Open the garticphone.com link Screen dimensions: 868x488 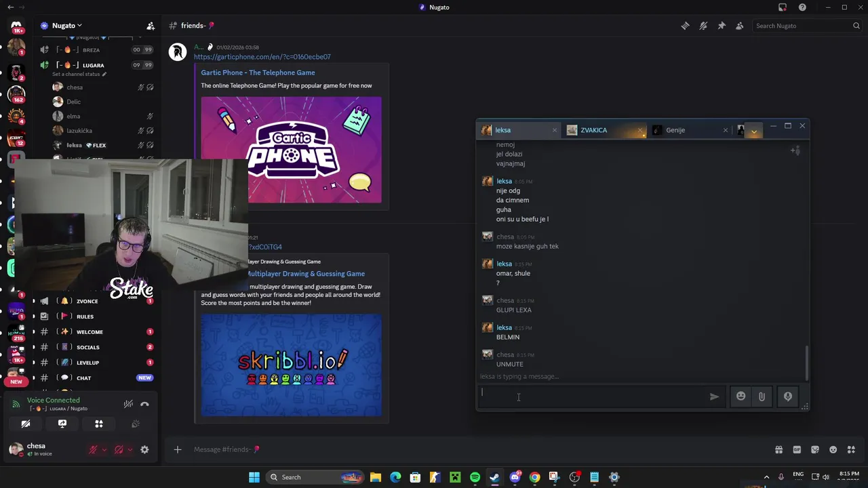pyautogui.click(x=262, y=57)
